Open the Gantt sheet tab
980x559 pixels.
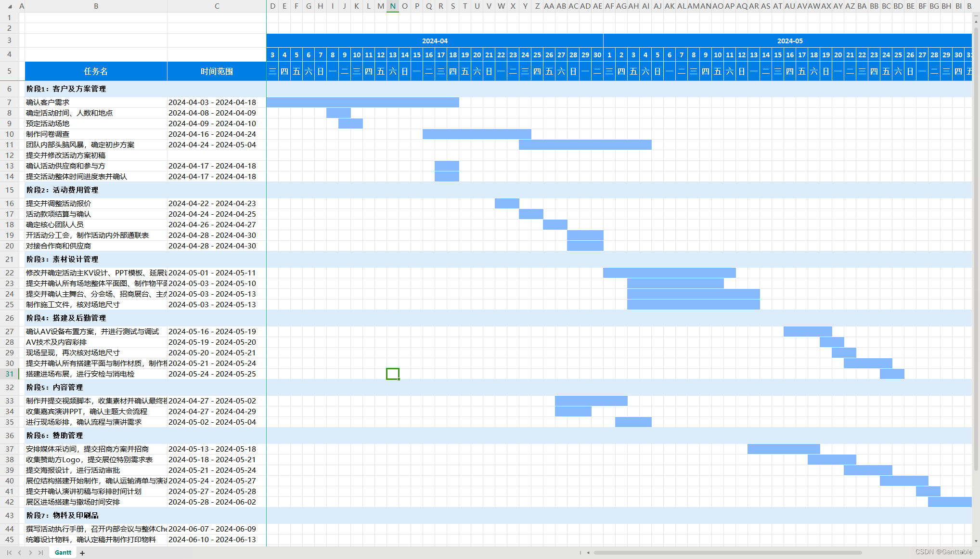tap(63, 553)
